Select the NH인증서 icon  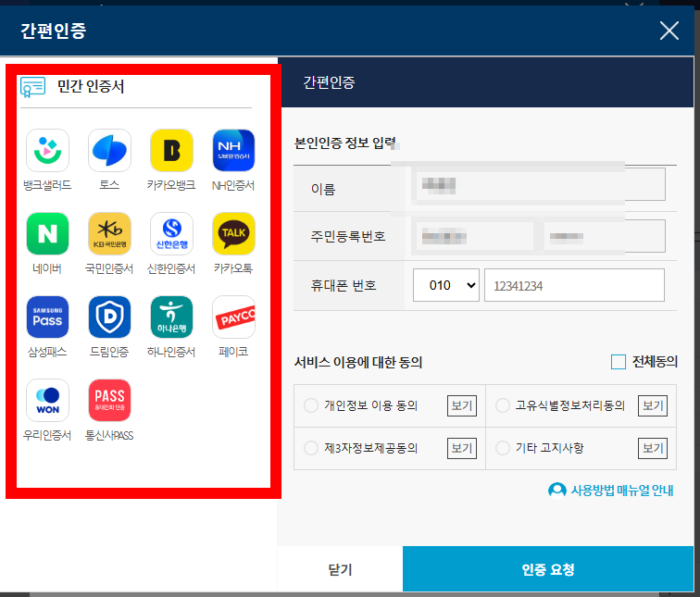pyautogui.click(x=233, y=150)
